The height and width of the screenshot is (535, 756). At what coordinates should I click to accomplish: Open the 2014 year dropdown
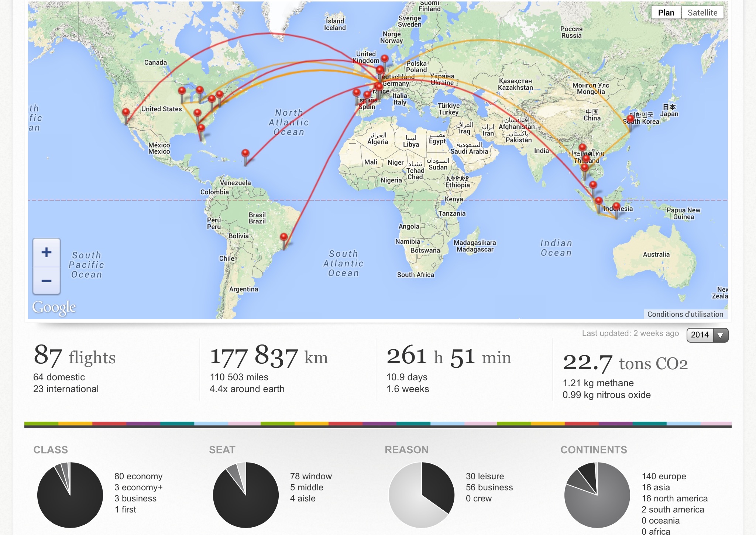pos(707,335)
